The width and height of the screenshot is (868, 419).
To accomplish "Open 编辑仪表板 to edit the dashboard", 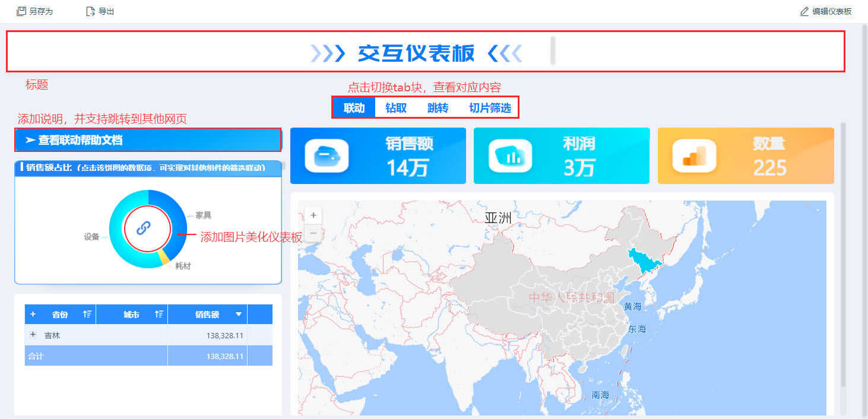I will click(x=826, y=11).
